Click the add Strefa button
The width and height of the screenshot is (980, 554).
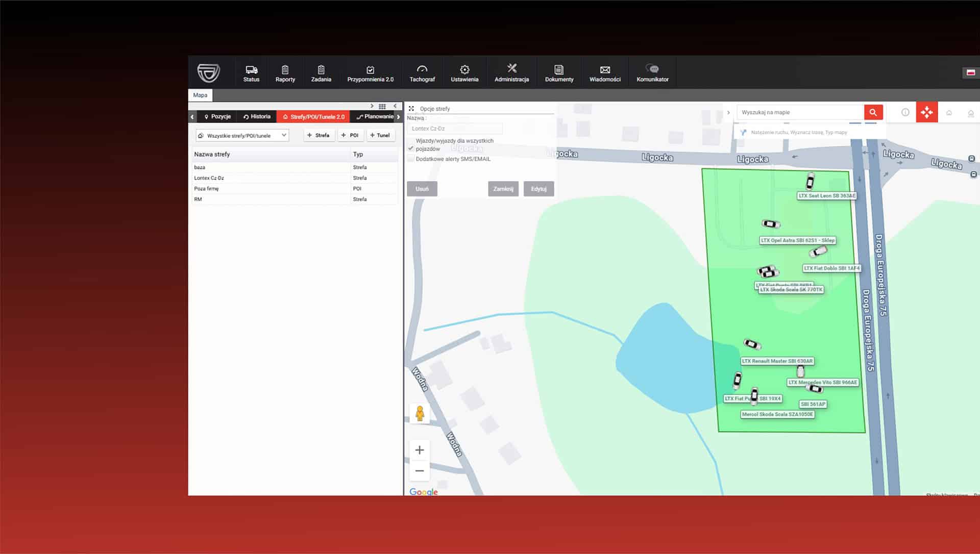click(x=318, y=136)
